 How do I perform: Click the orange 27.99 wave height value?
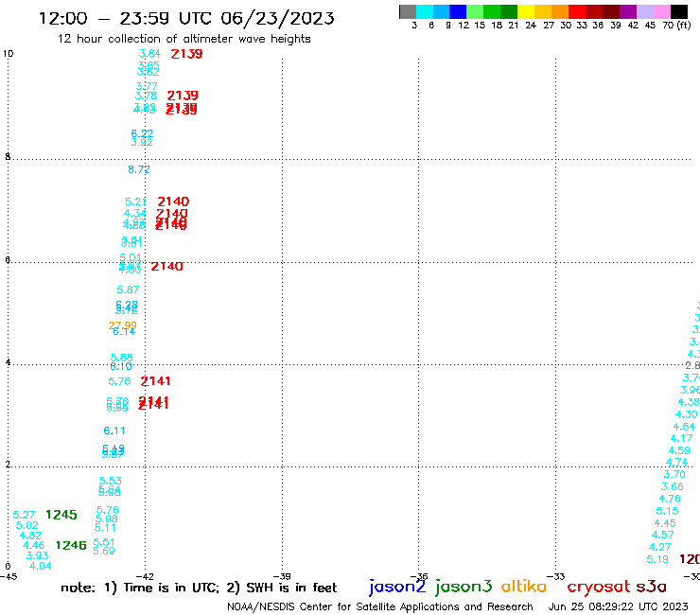click(123, 325)
